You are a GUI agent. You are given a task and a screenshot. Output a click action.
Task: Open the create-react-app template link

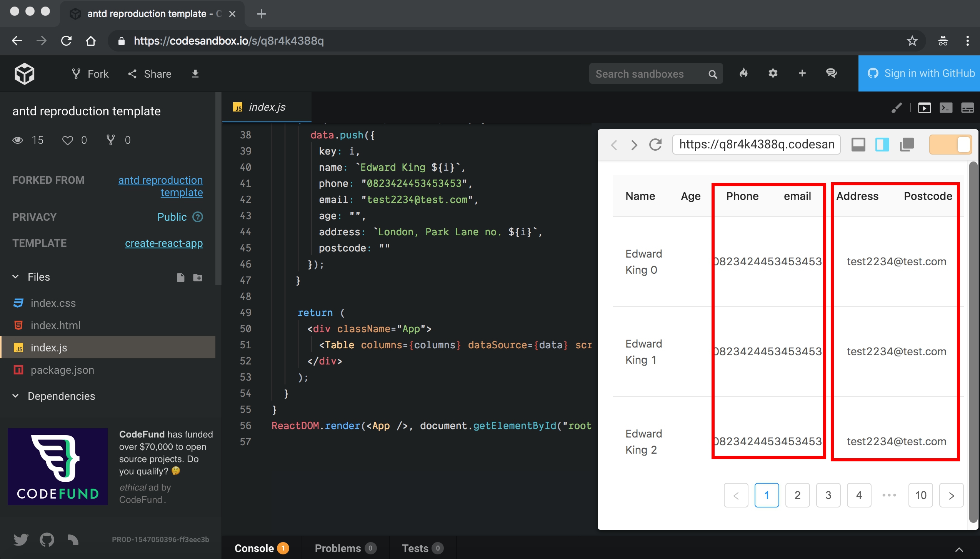coord(164,243)
